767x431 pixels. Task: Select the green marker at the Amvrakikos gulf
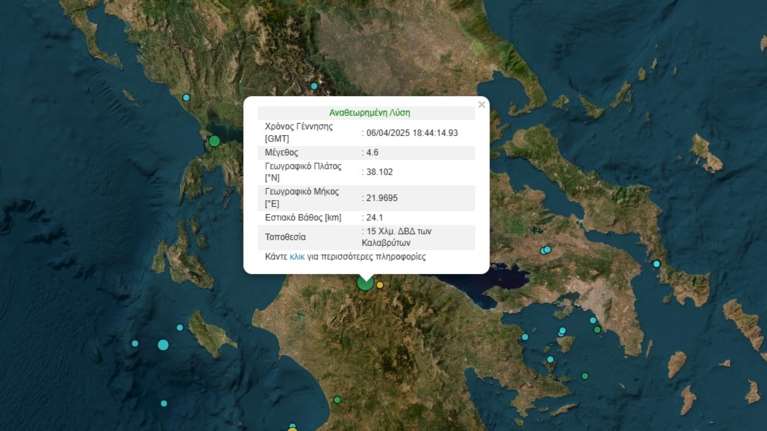[214, 141]
